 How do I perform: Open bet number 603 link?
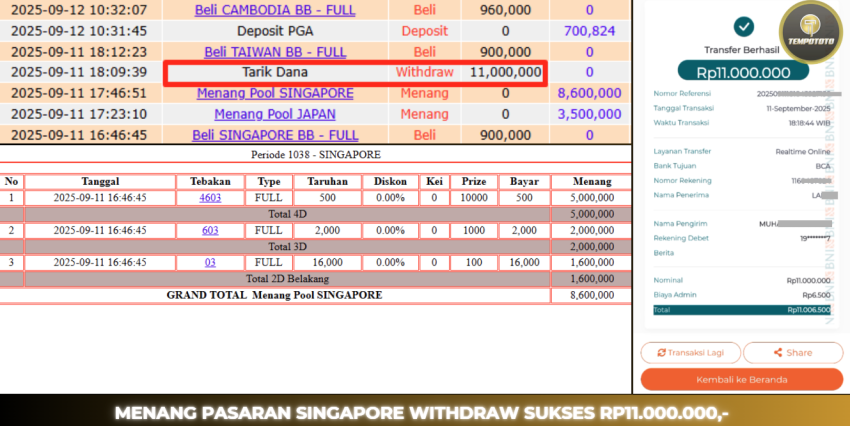click(210, 230)
